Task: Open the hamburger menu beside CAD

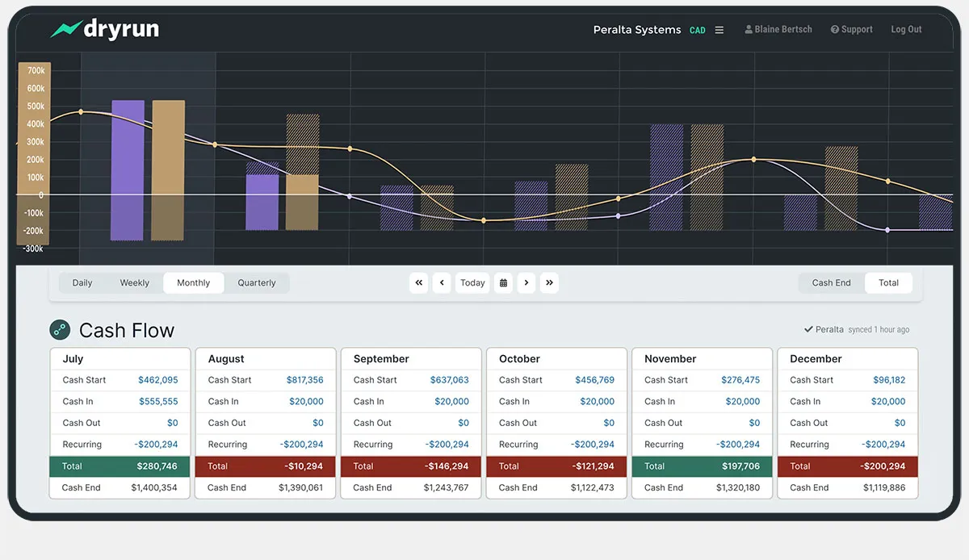Action: pyautogui.click(x=719, y=30)
